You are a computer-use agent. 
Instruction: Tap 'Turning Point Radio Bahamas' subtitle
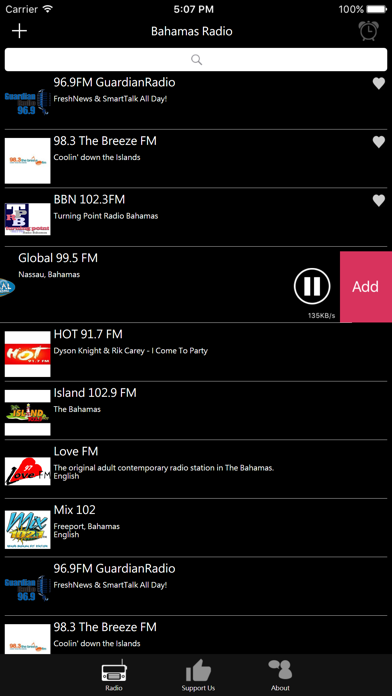coord(106,216)
